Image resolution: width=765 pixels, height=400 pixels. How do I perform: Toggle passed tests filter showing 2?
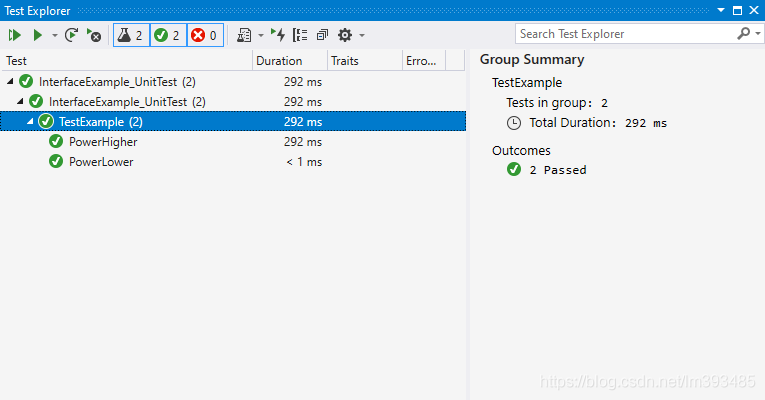point(168,35)
